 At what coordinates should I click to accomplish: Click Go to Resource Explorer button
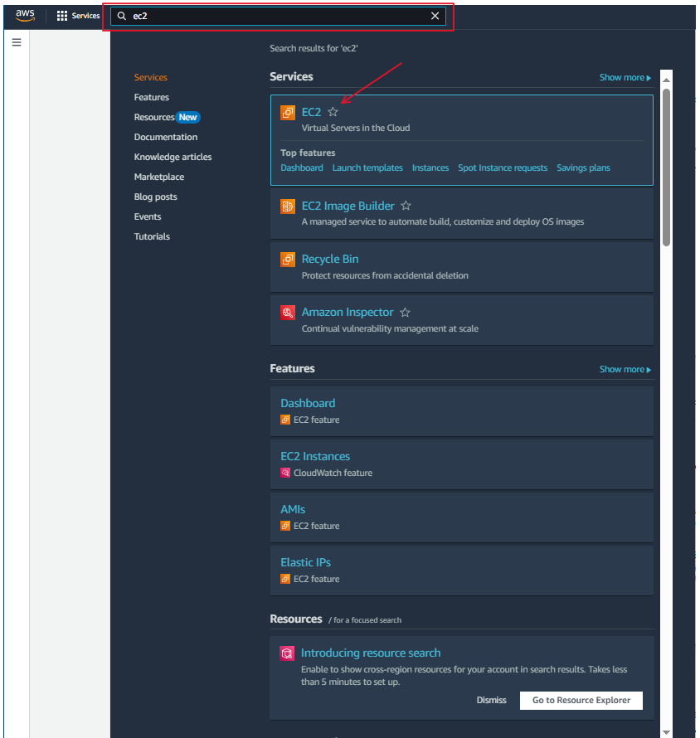(581, 701)
